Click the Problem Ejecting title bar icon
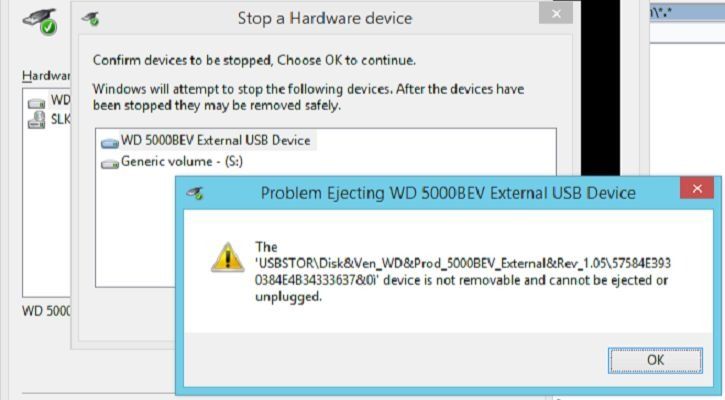This screenshot has width=725, height=400. 195,193
